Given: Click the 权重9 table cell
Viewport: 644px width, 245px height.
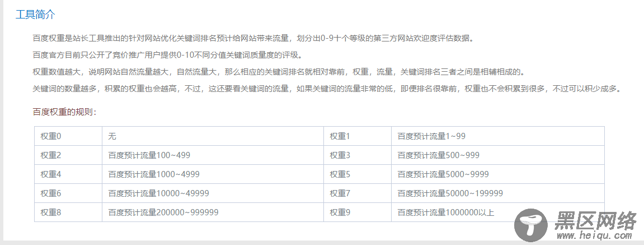Looking at the screenshot, I should click(x=358, y=212).
